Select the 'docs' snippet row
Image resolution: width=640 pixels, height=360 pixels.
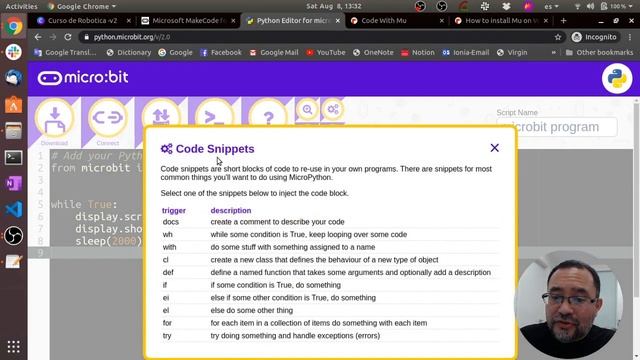[x=330, y=222]
